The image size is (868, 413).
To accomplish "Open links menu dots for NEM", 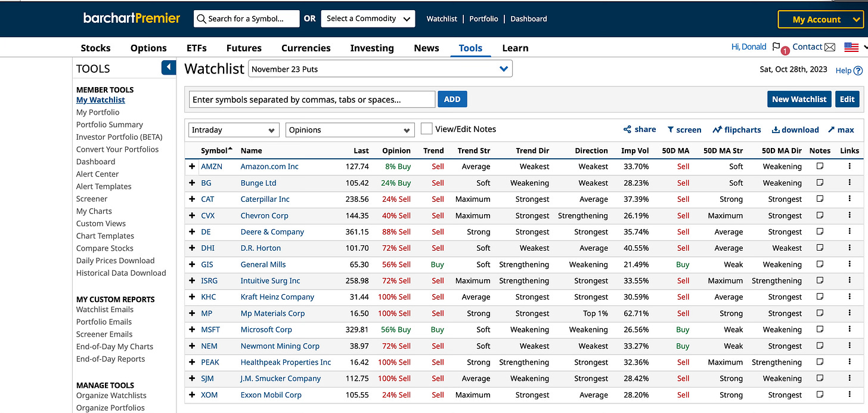I will tap(850, 346).
